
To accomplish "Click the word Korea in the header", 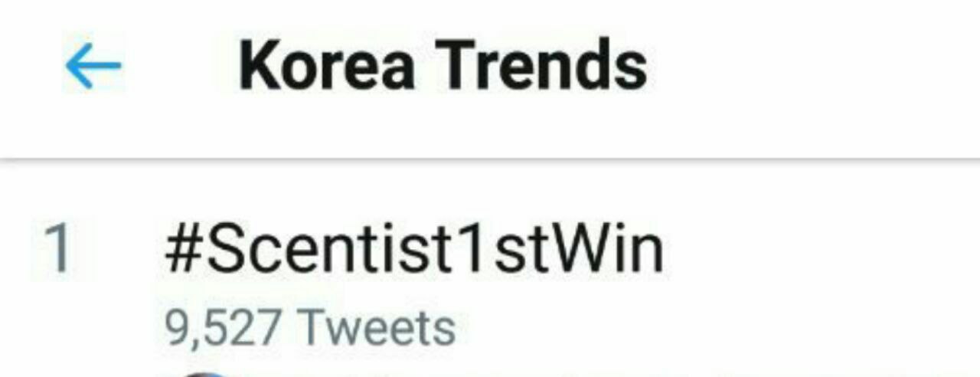I will tap(327, 66).
